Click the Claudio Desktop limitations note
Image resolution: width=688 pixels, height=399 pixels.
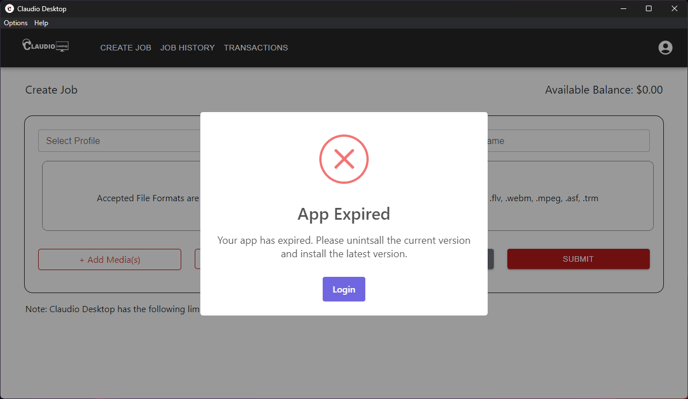[x=113, y=309]
